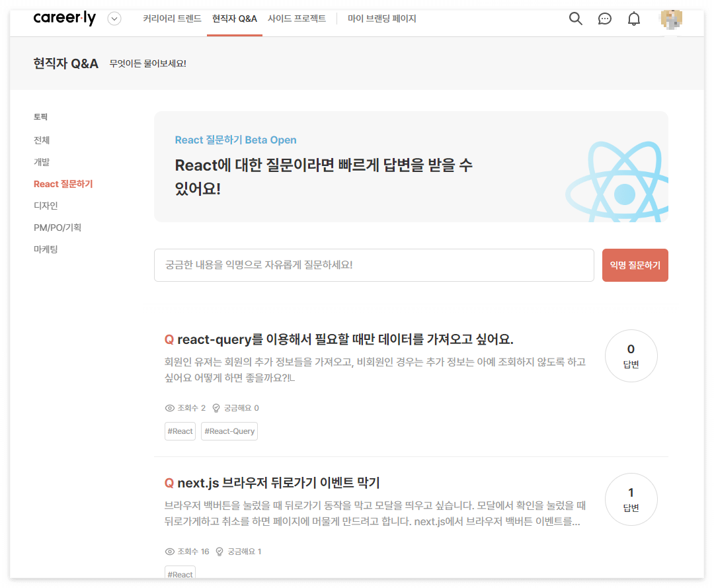Open the 커리어리 트렌드 tab
This screenshot has height=588, width=714.
(x=172, y=19)
